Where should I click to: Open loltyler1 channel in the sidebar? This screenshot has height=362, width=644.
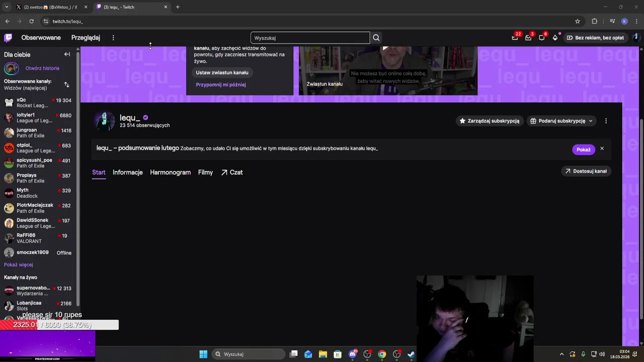pyautogui.click(x=38, y=118)
